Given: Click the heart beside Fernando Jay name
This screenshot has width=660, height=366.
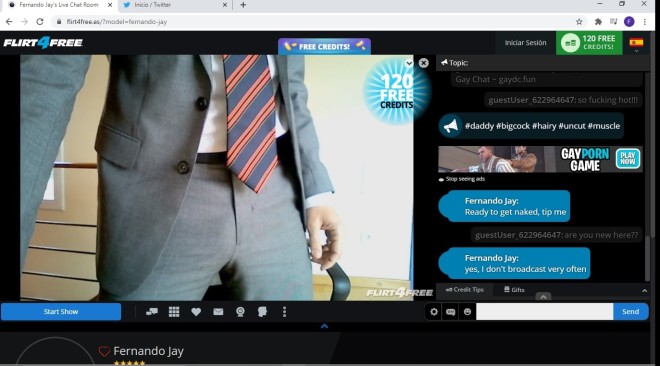Looking at the screenshot, I should click(x=104, y=351).
